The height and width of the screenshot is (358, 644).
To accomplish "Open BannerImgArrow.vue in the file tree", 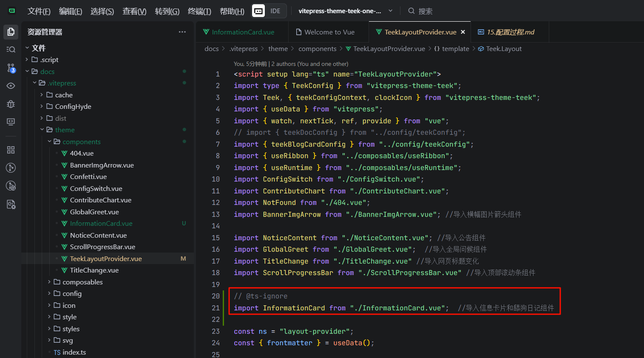I will [102, 165].
